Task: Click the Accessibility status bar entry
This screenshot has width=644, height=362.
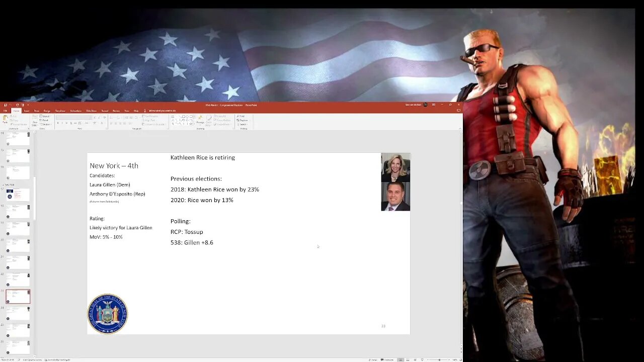Action: click(58, 360)
